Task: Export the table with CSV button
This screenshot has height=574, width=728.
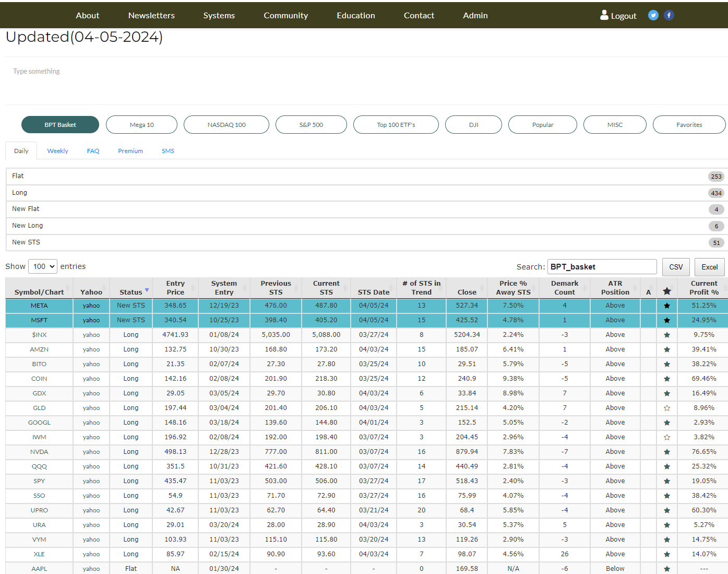Action: [x=676, y=267]
